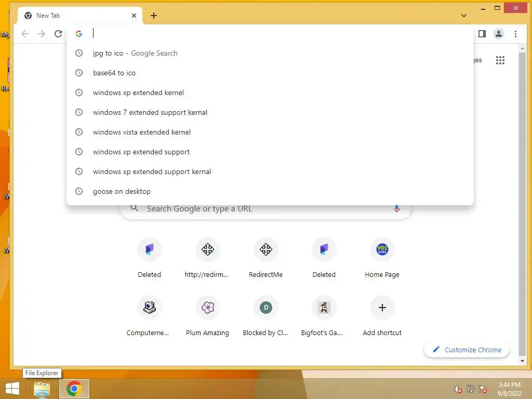The height and width of the screenshot is (399, 532).
Task: Click Add shortcut plus tile
Action: (382, 316)
